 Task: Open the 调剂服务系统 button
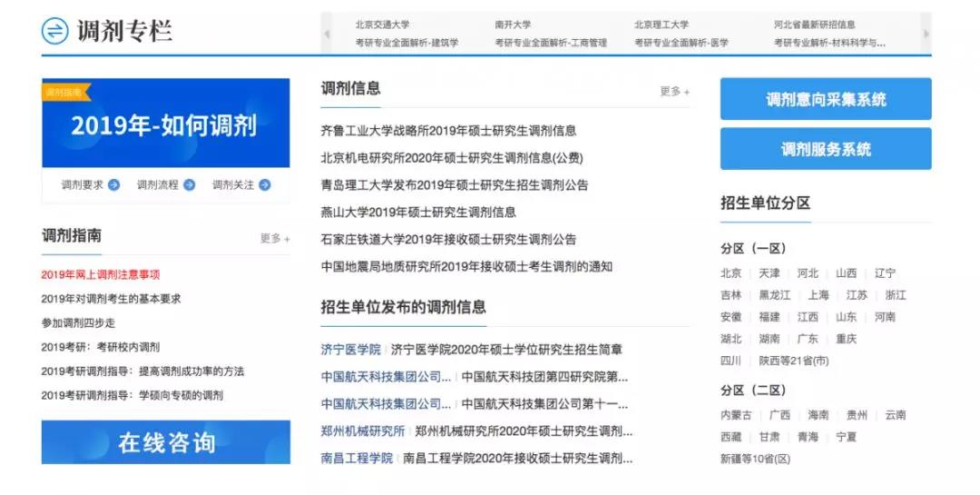tap(826, 149)
